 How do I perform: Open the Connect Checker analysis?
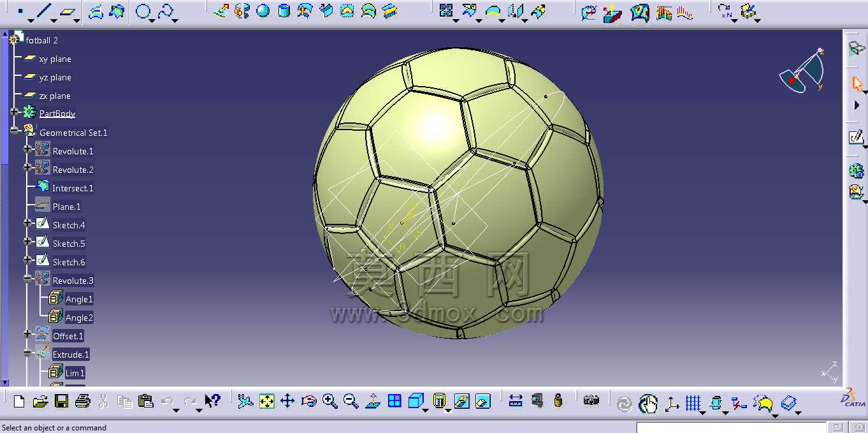click(x=590, y=12)
